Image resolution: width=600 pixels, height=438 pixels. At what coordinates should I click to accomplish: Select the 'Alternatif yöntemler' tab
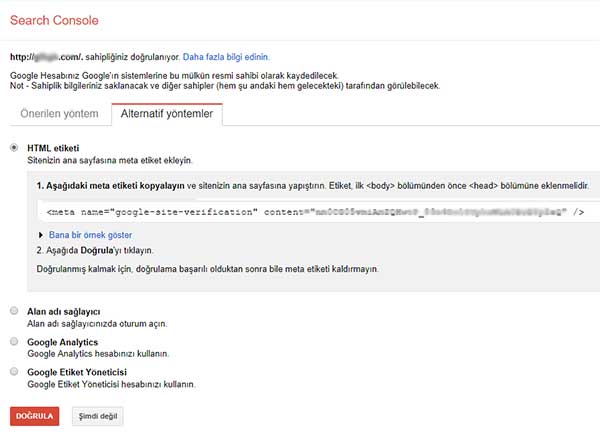pos(167,114)
